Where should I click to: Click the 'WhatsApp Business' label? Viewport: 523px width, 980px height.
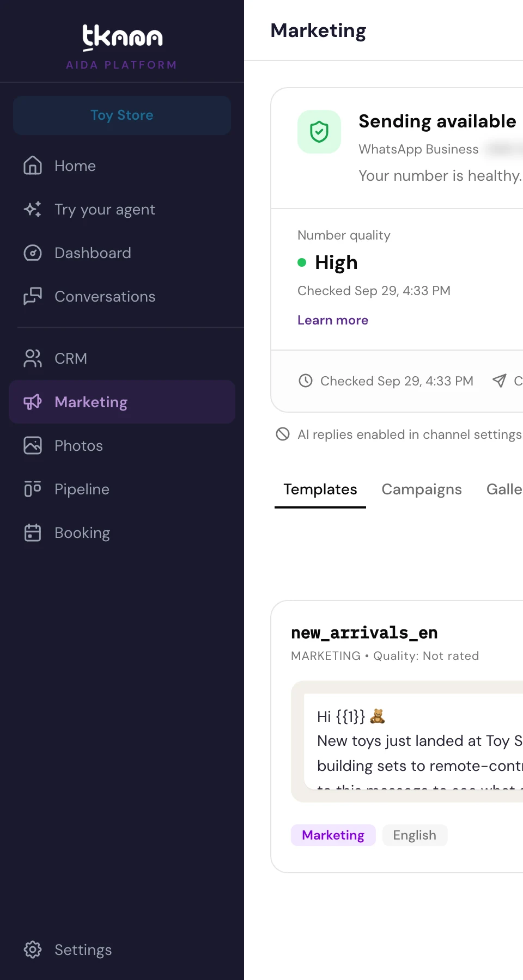point(418,149)
